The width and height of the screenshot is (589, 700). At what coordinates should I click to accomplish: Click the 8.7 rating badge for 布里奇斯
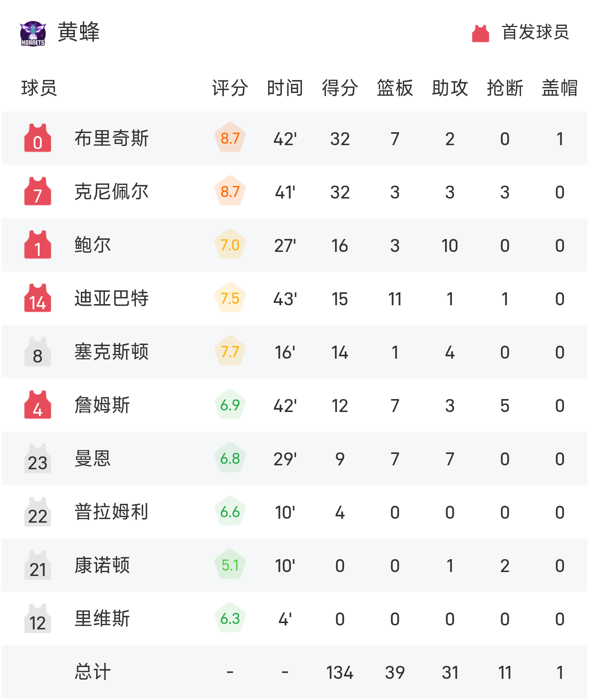click(230, 138)
